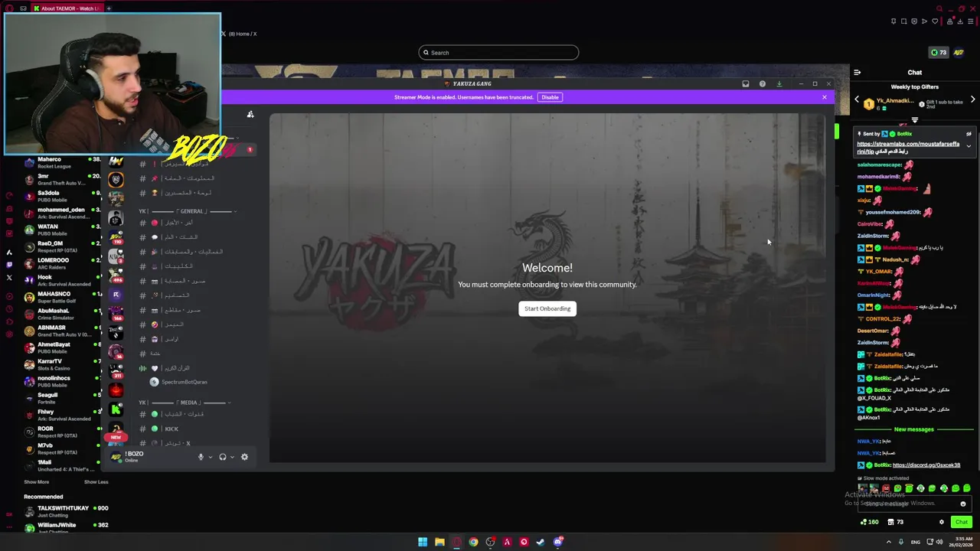Open recommended channel WilliamJWhite
The image size is (980, 551).
[x=65, y=528]
